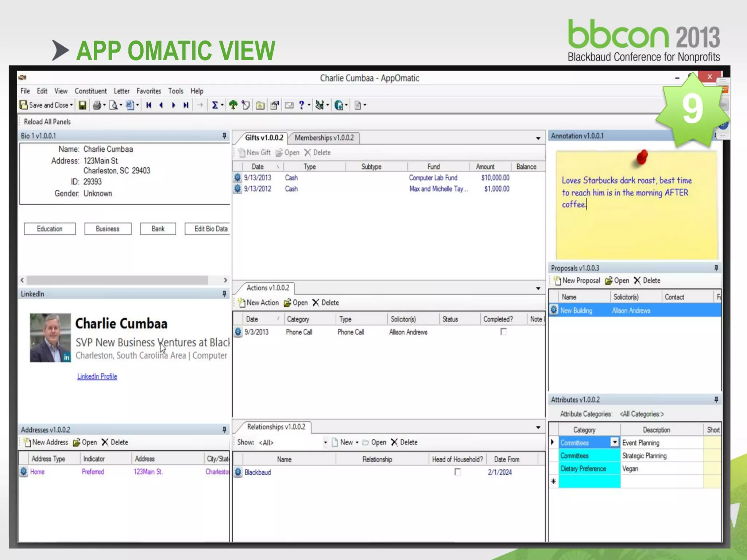The height and width of the screenshot is (560, 747).
Task: Pin the Proposals panel
Action: pyautogui.click(x=716, y=268)
